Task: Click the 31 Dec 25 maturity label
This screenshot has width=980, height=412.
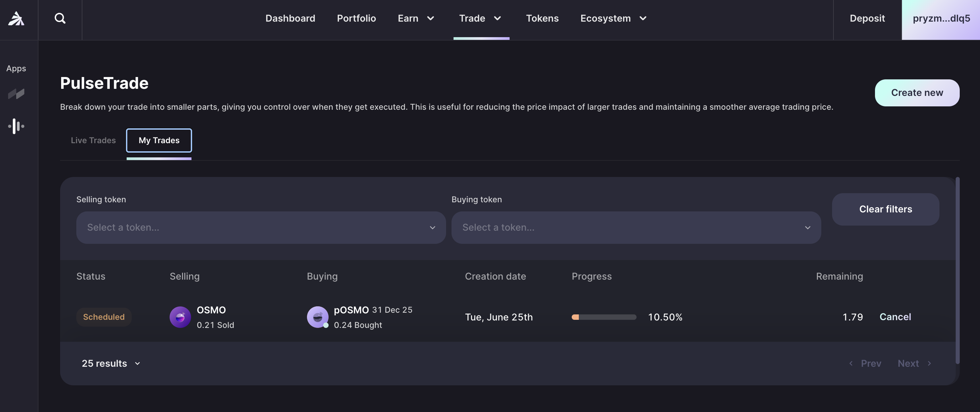Action: point(392,310)
